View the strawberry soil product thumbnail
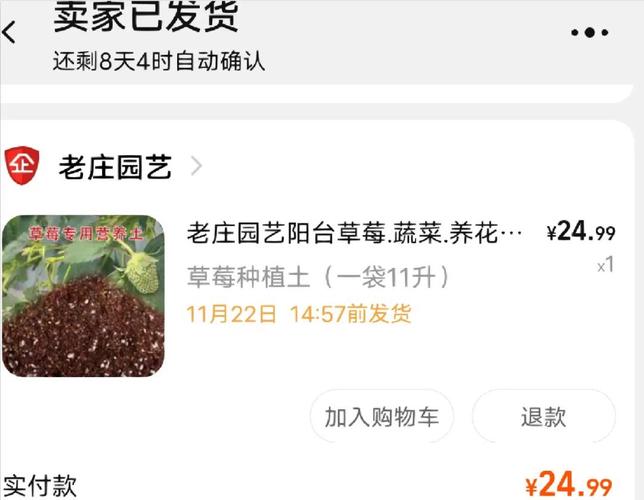 pyautogui.click(x=83, y=296)
